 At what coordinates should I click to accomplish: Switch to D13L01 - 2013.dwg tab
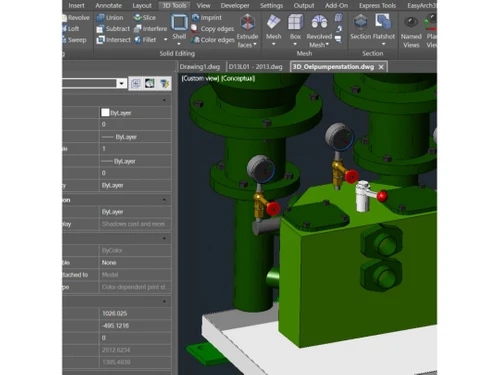[255, 67]
